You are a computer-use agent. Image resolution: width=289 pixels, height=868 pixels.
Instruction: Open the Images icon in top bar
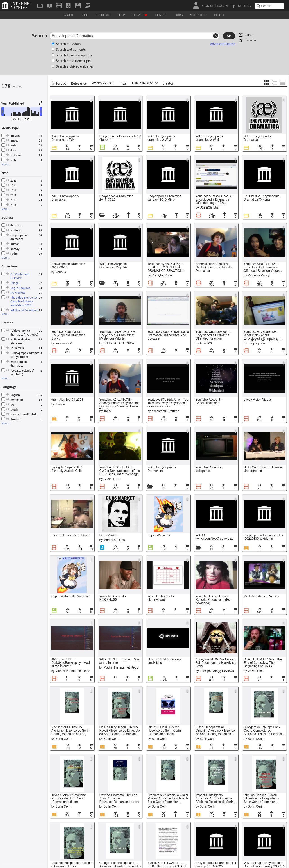(87, 6)
